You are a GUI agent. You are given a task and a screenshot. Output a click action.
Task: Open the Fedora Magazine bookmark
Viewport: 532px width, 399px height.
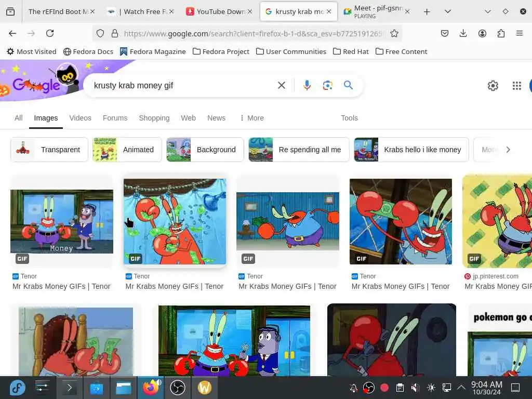[153, 51]
